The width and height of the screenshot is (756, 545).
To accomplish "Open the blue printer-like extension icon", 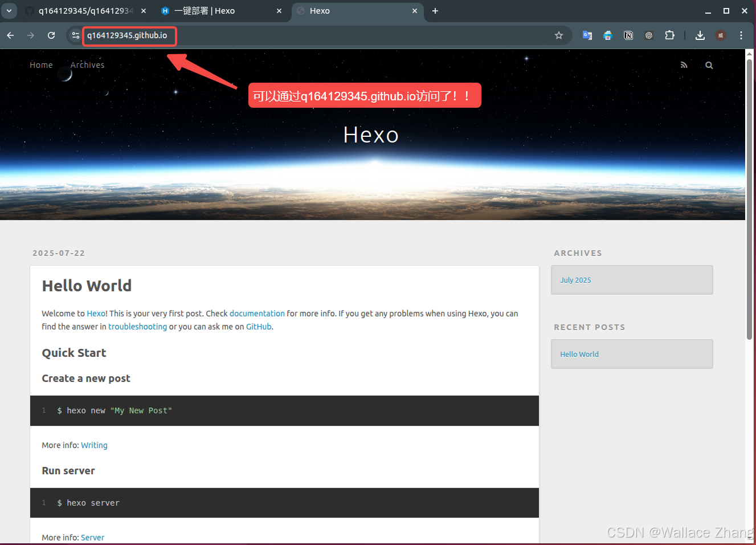I will pyautogui.click(x=608, y=35).
